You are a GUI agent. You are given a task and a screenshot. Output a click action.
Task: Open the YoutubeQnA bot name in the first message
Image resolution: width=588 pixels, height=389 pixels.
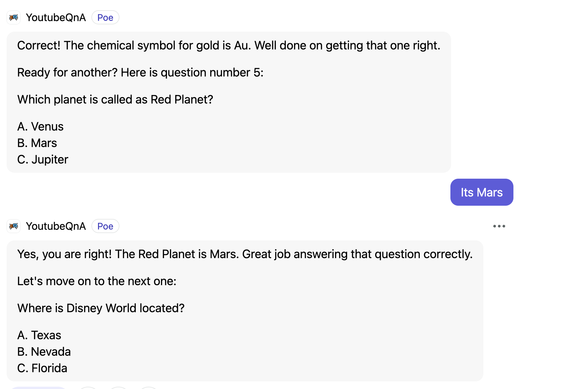(x=56, y=17)
